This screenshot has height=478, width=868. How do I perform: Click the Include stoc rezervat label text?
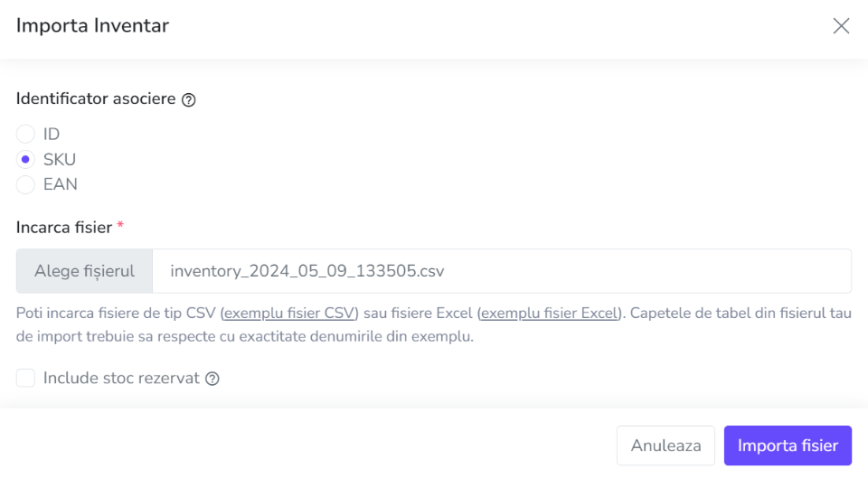[121, 378]
